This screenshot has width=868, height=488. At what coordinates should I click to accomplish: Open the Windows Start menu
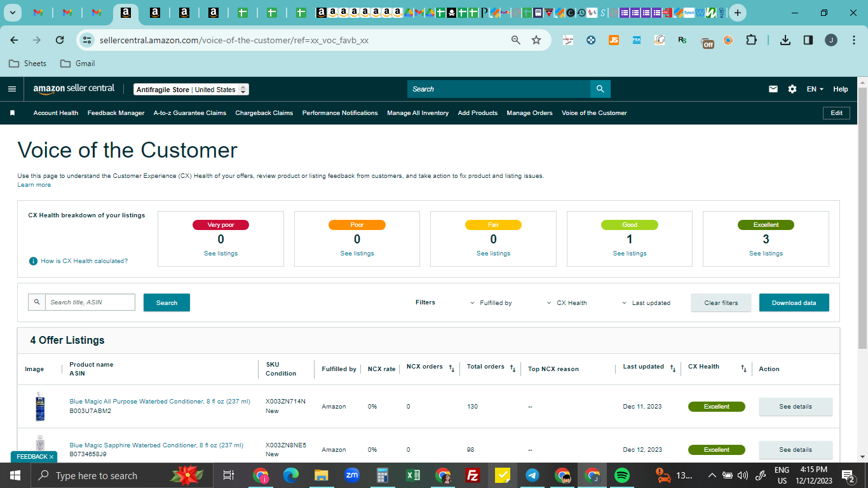tap(15, 475)
